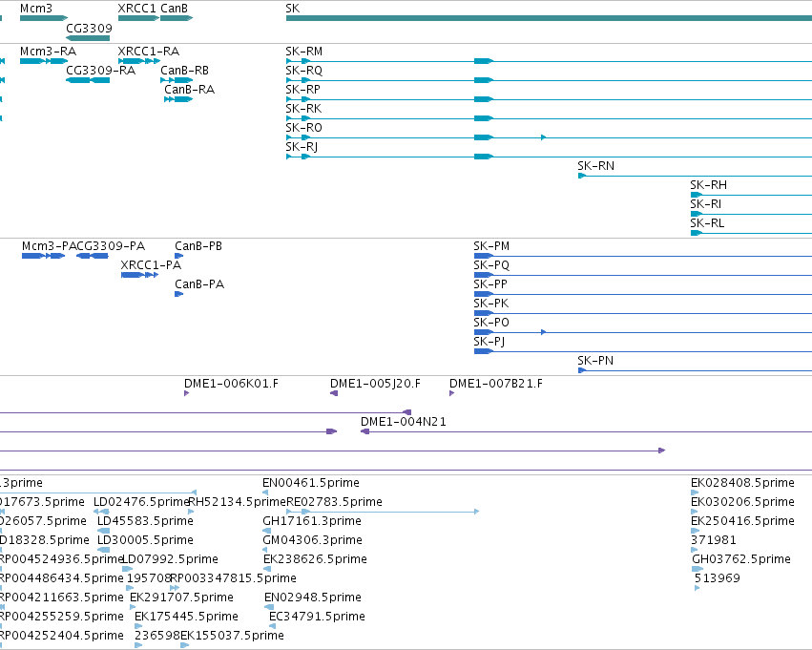Click the SK-RK transcript label
Viewport: 812px width, 650px height.
303,109
